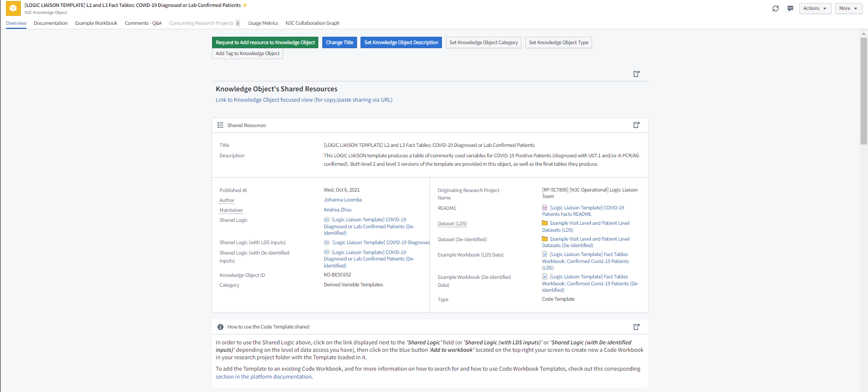Click the orange Knowledge Object cube icon
868x392 pixels.
pos(13,8)
